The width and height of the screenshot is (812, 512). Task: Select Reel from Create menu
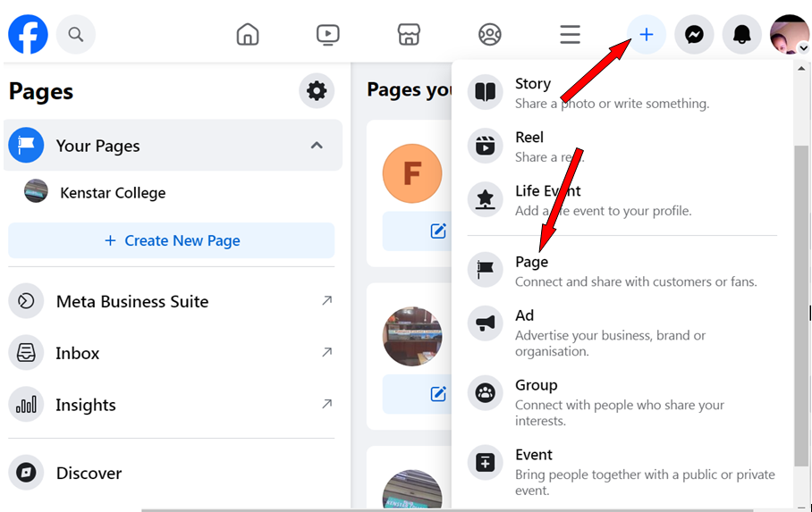[622, 147]
